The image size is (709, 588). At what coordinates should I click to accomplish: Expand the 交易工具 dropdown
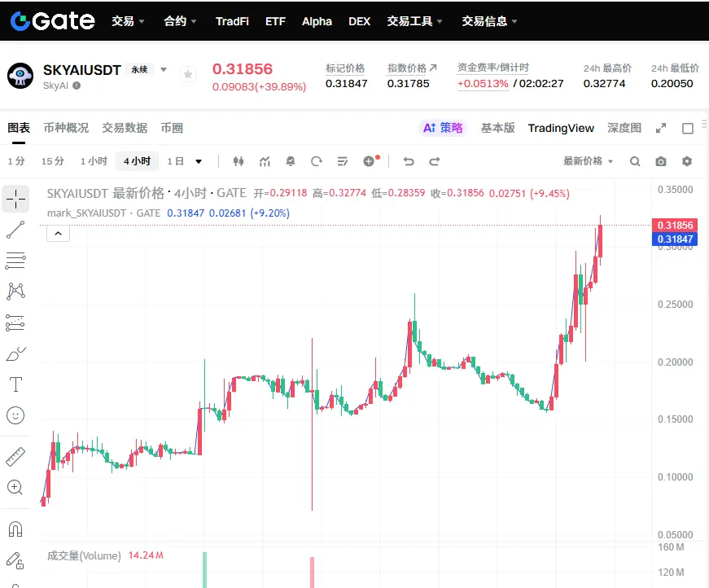click(x=414, y=21)
